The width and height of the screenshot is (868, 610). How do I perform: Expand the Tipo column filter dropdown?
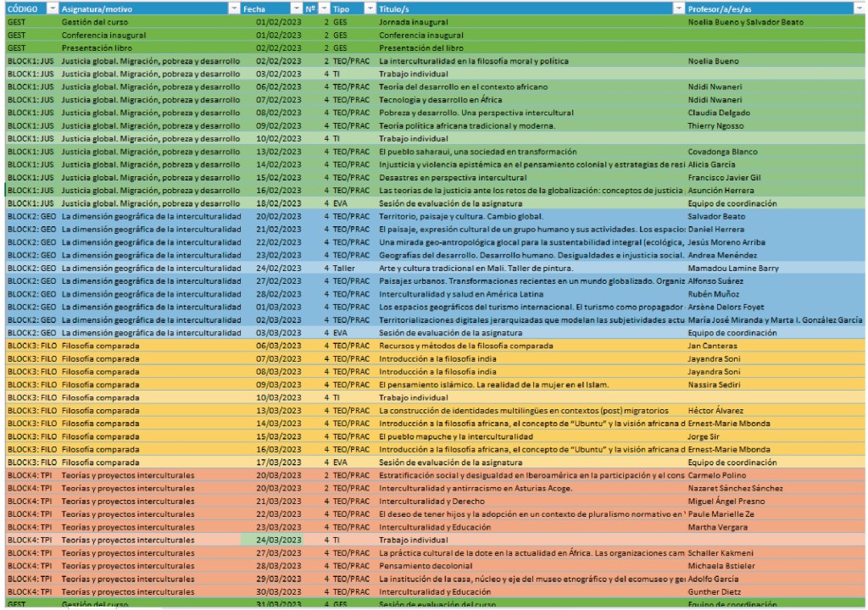point(370,8)
